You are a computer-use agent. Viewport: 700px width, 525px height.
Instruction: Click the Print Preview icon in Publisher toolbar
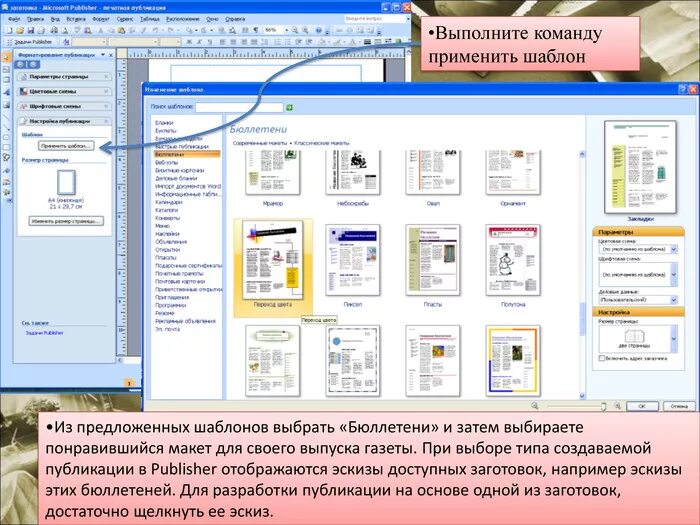(65, 30)
